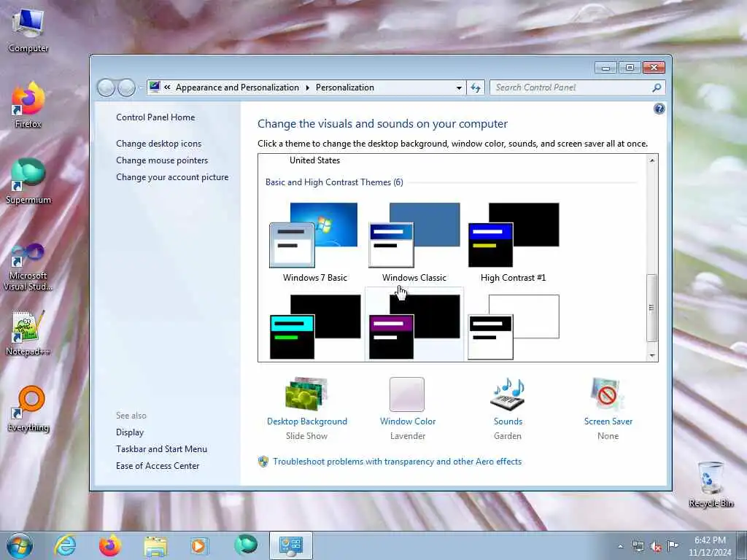Open Windows Media Player from taskbar
Screen dimensions: 747x560
click(x=199, y=545)
